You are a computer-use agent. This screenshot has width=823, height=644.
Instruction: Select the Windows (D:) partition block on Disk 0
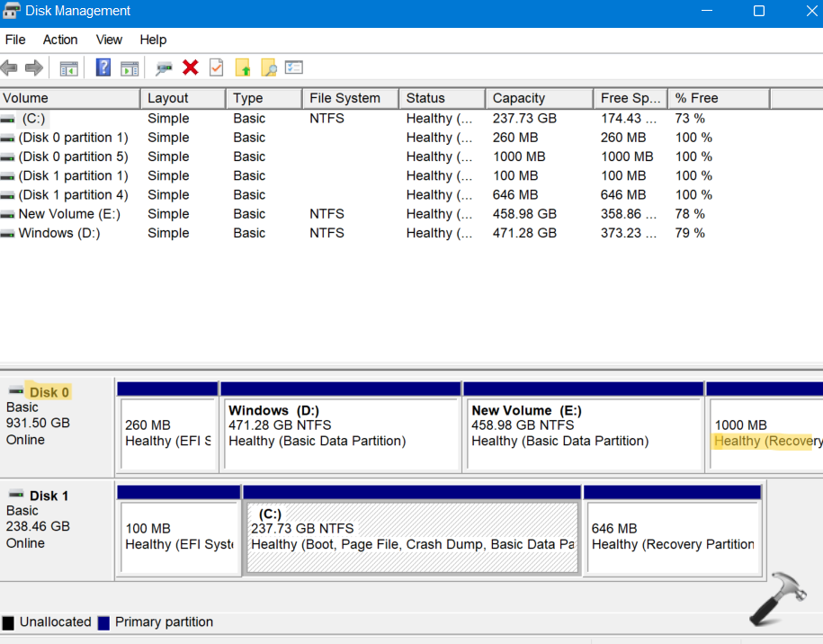point(341,434)
